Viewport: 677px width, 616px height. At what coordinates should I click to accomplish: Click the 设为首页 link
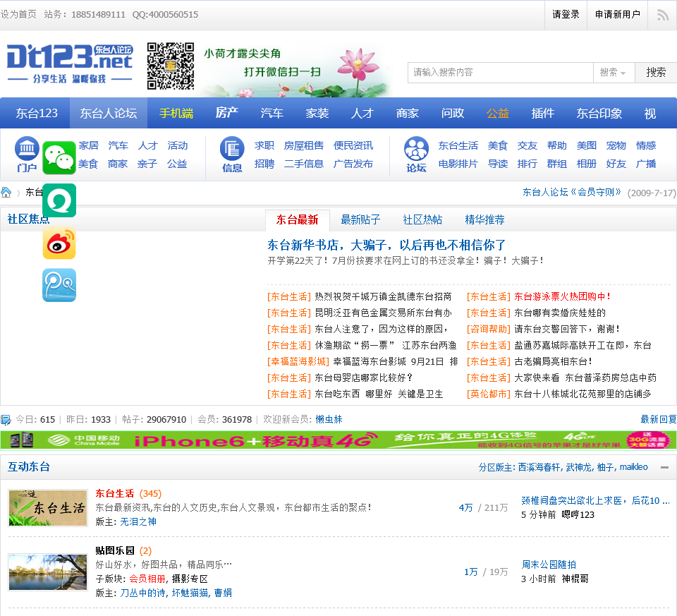[18, 15]
